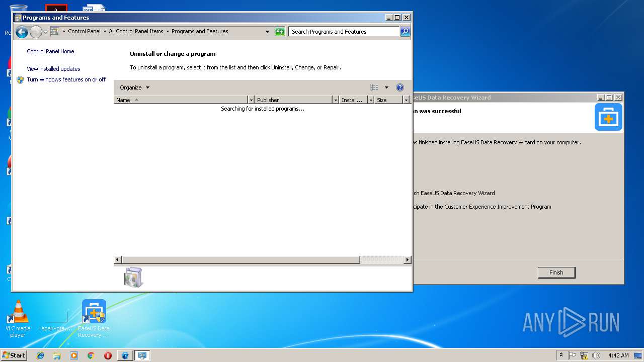Click the Programs and Features title bar icon
Viewport: 644px width, 362px height.
pyautogui.click(x=18, y=18)
